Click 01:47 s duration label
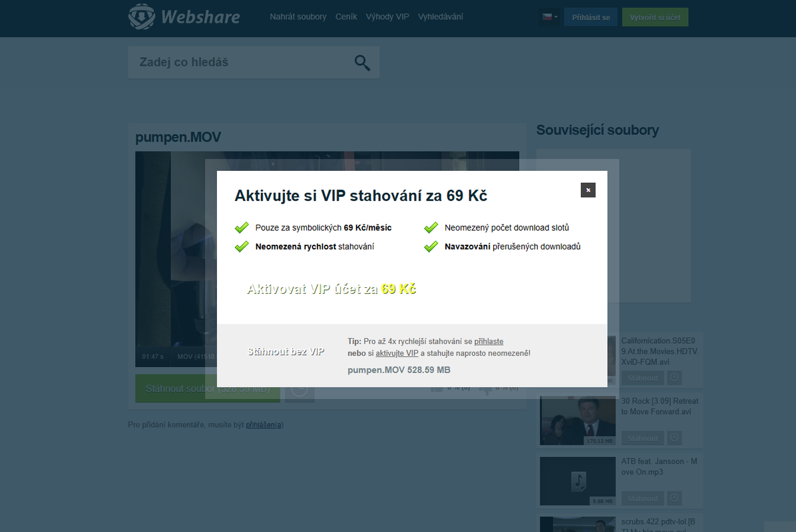 (153, 356)
